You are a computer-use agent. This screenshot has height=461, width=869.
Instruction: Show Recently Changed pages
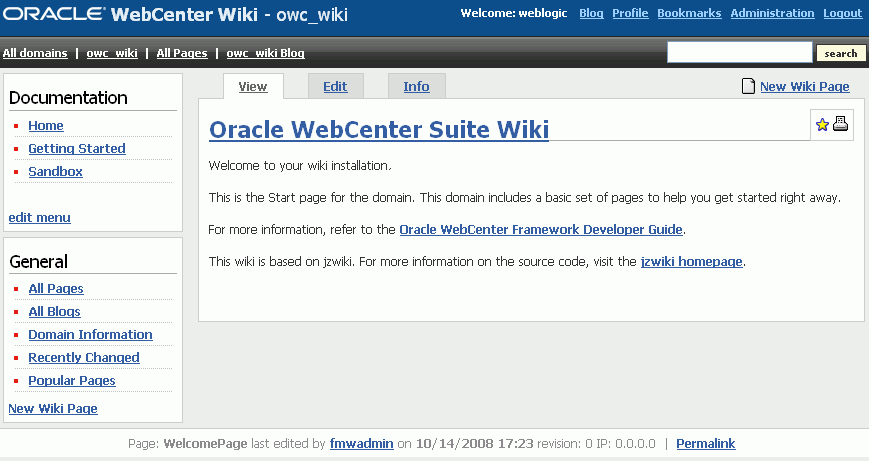click(84, 358)
